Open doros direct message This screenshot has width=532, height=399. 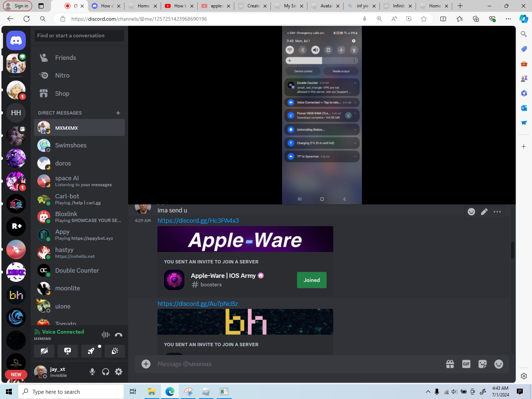click(x=79, y=163)
